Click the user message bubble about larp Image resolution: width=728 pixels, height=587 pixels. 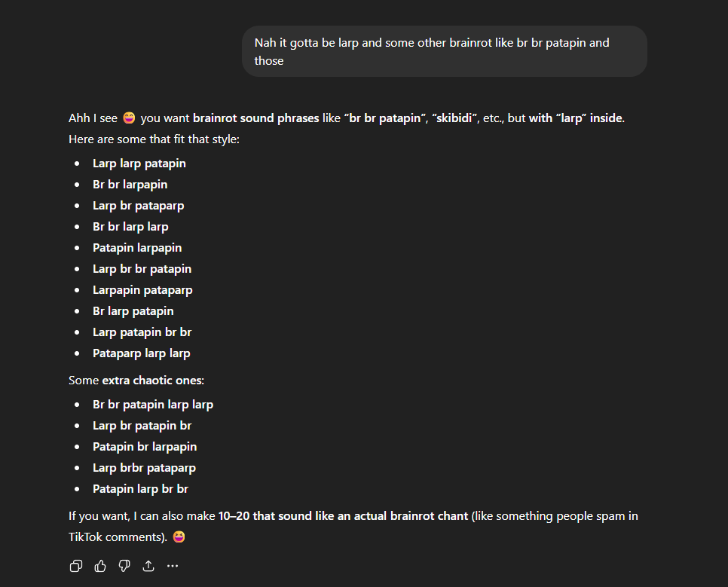pyautogui.click(x=444, y=51)
